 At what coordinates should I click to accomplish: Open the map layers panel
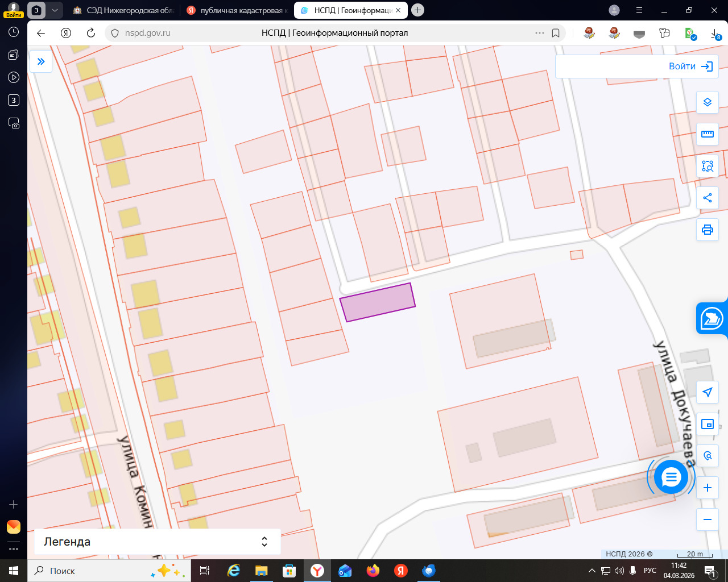(708, 102)
